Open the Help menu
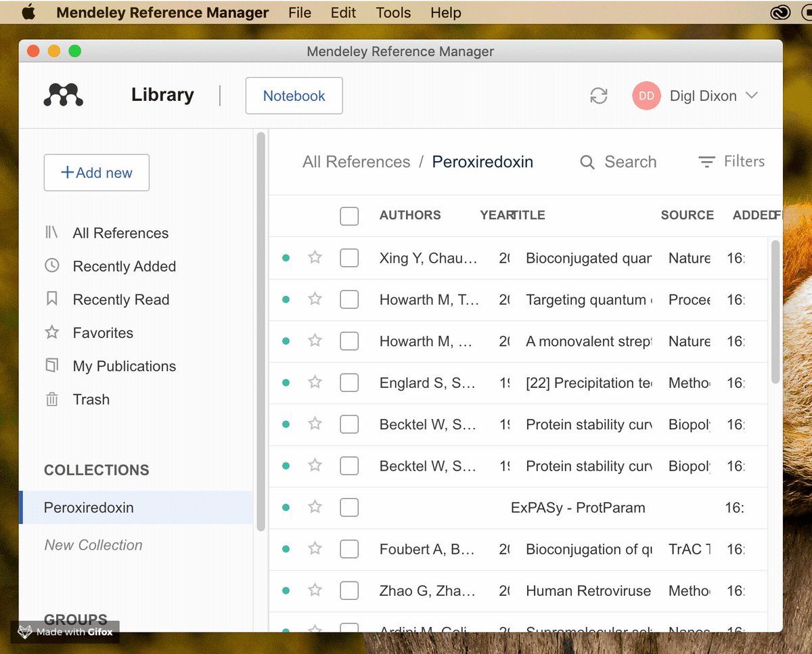The height and width of the screenshot is (654, 812). pyautogui.click(x=446, y=12)
